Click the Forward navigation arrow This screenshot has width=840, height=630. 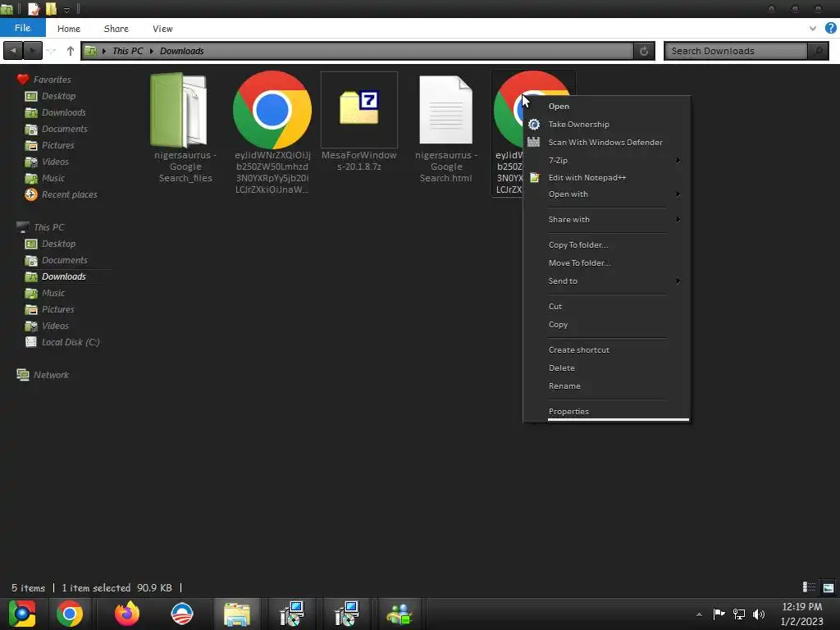click(33, 51)
